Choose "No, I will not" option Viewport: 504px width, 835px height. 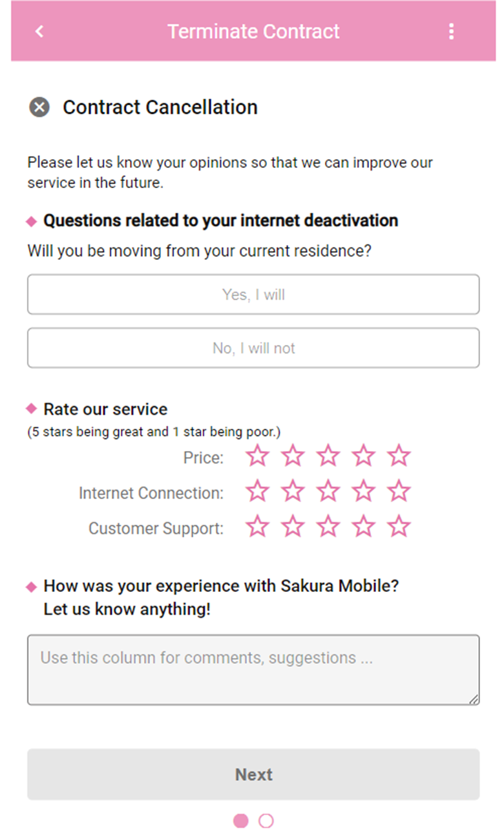[253, 348]
